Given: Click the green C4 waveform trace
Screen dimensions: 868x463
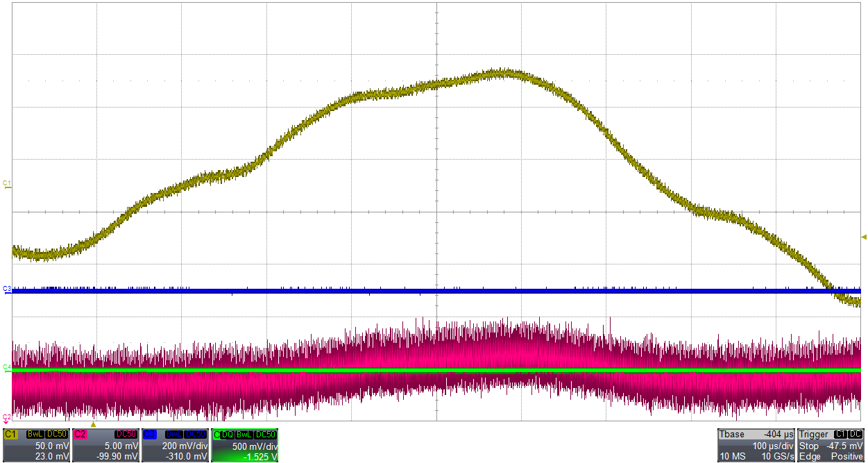Looking at the screenshot, I should [437, 371].
